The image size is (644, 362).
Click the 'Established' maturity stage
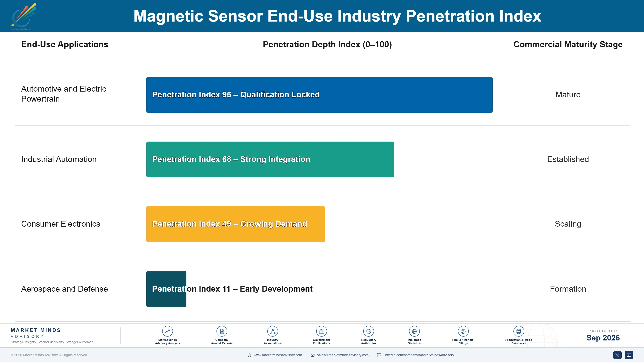pyautogui.click(x=568, y=159)
